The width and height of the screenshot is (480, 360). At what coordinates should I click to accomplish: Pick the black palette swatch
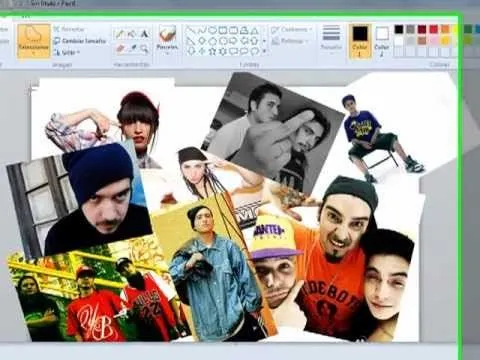tap(399, 29)
